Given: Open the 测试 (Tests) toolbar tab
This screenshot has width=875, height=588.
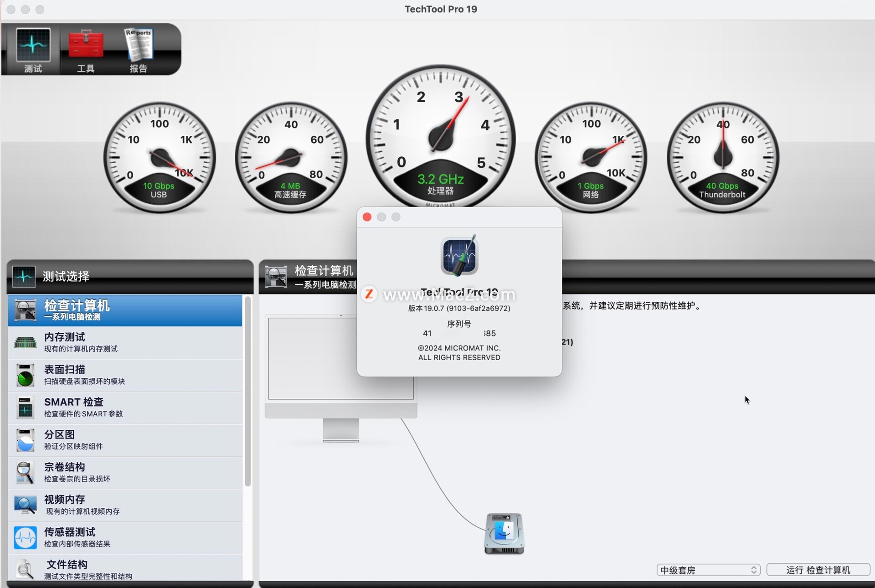Looking at the screenshot, I should pyautogui.click(x=33, y=50).
